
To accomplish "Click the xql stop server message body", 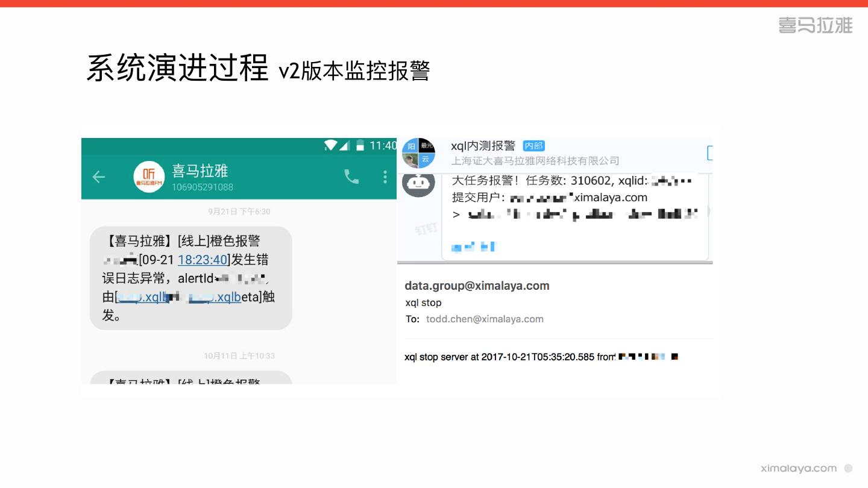I will 541,357.
